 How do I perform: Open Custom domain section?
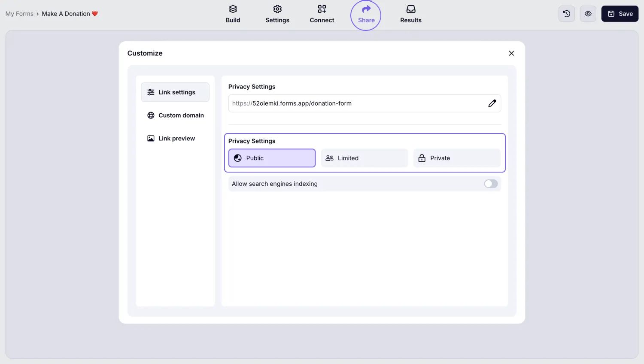tap(175, 115)
